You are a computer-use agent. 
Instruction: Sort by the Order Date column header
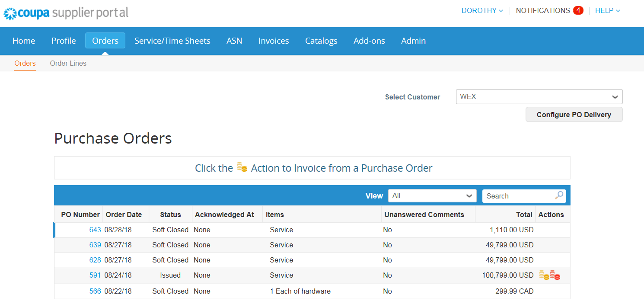coord(124,214)
